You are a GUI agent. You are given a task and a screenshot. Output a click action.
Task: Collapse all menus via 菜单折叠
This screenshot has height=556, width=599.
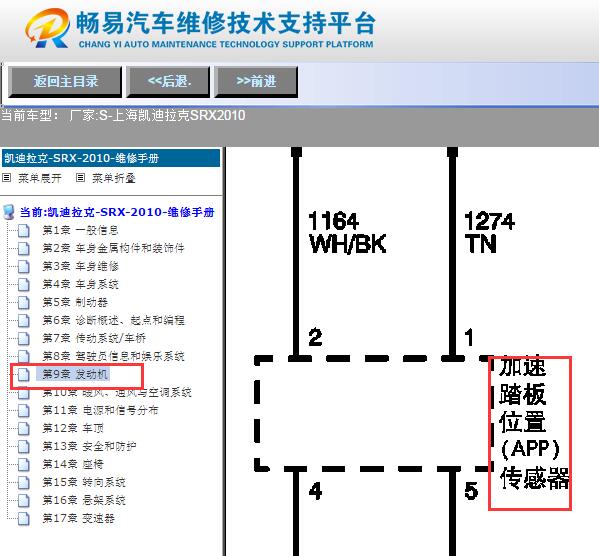pos(113,178)
